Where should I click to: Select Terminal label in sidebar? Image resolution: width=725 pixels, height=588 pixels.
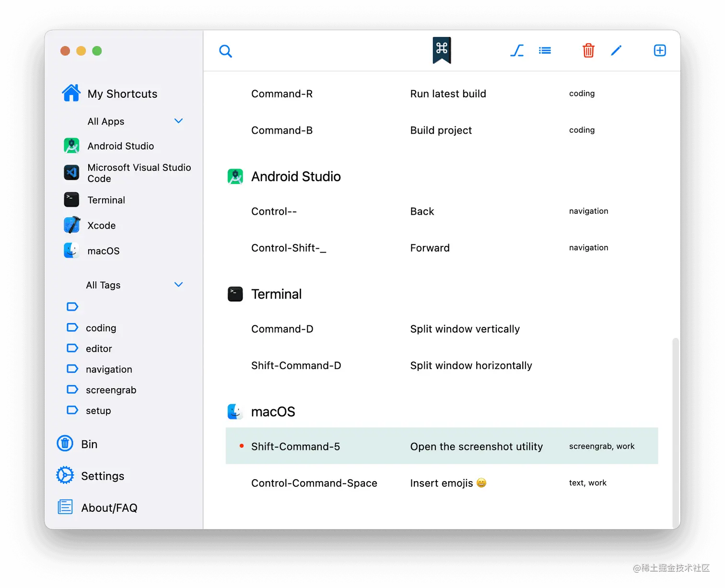pyautogui.click(x=106, y=200)
